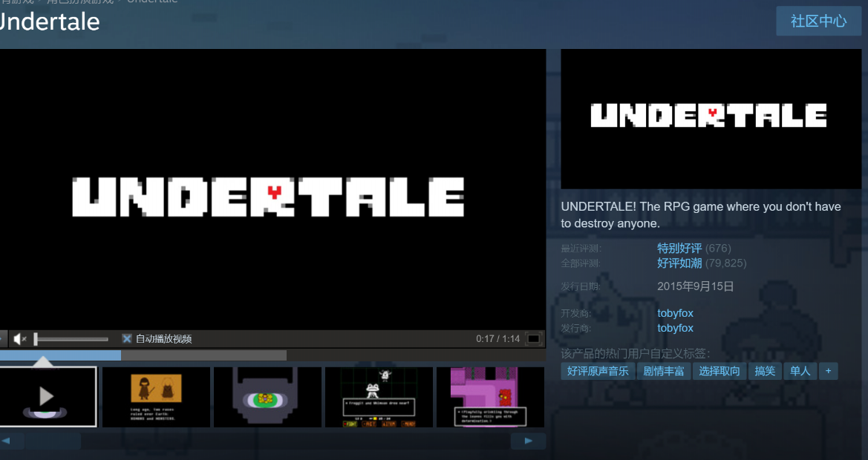The width and height of the screenshot is (868, 460).
Task: Open the thumbnail showing the yellow flower
Action: 267,396
